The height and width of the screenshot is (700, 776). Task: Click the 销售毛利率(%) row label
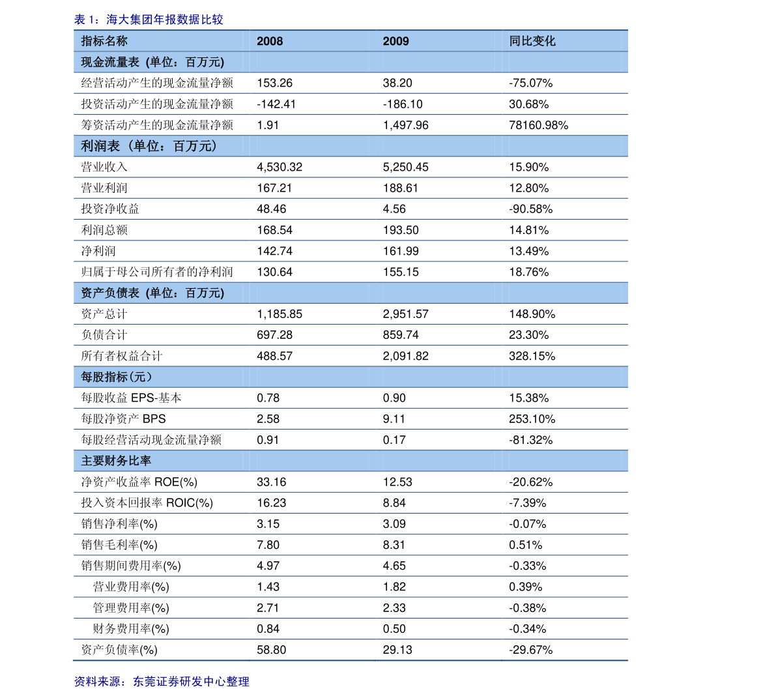pos(119,545)
